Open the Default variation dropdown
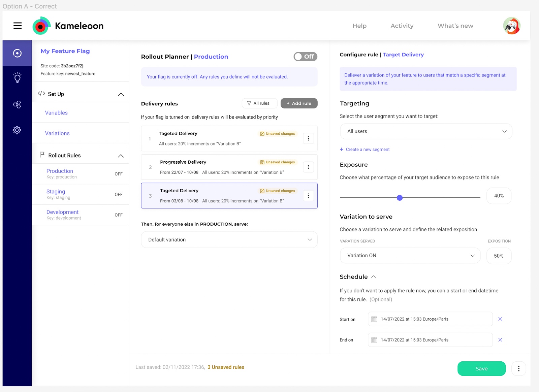Viewport: 539px width, 392px height. [x=229, y=239]
